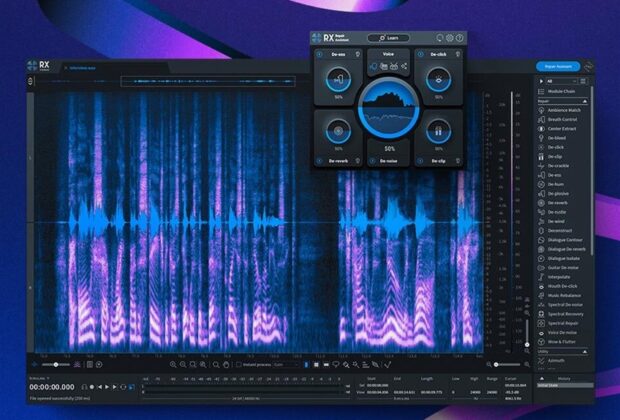
Task: Select the magic wand selection tool
Action: click(355, 365)
